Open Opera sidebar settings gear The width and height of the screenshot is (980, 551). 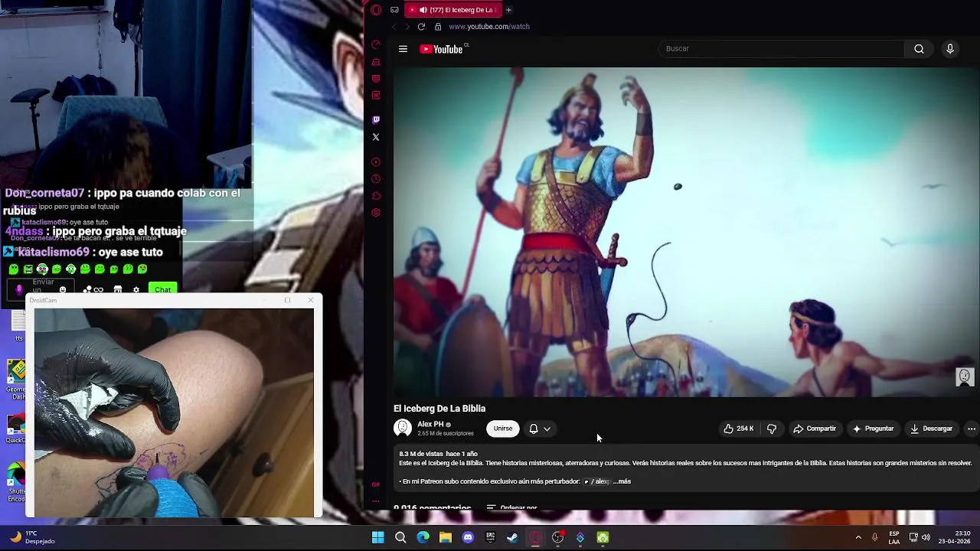coord(376,213)
